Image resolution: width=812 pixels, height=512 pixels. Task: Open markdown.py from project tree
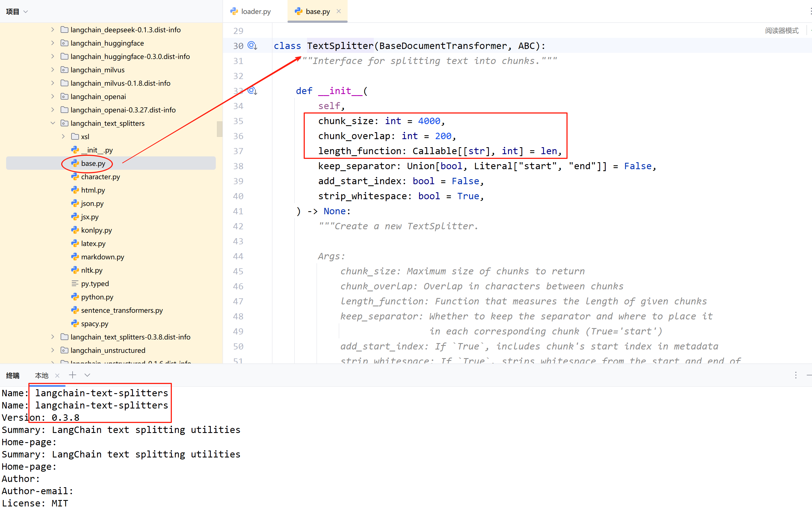click(103, 257)
